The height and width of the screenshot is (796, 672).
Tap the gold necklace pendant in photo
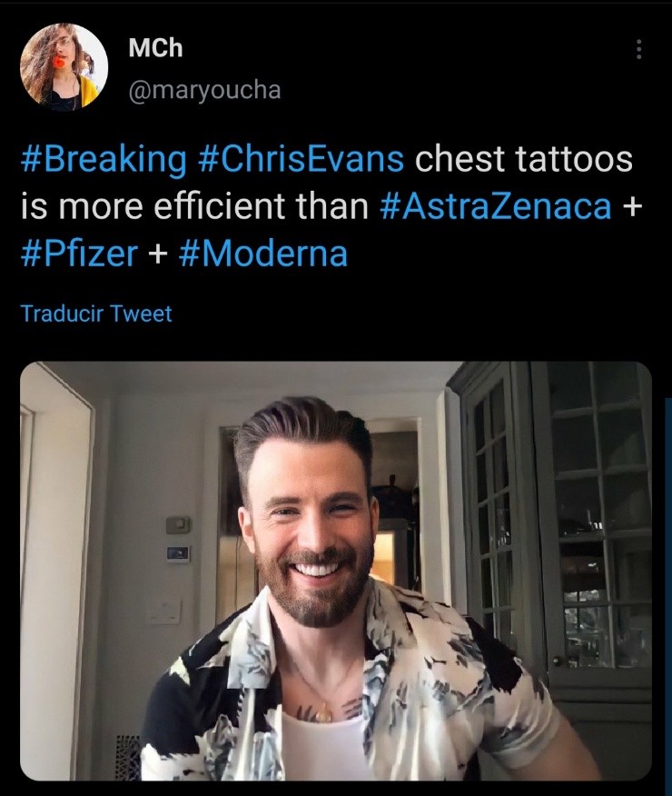(322, 714)
